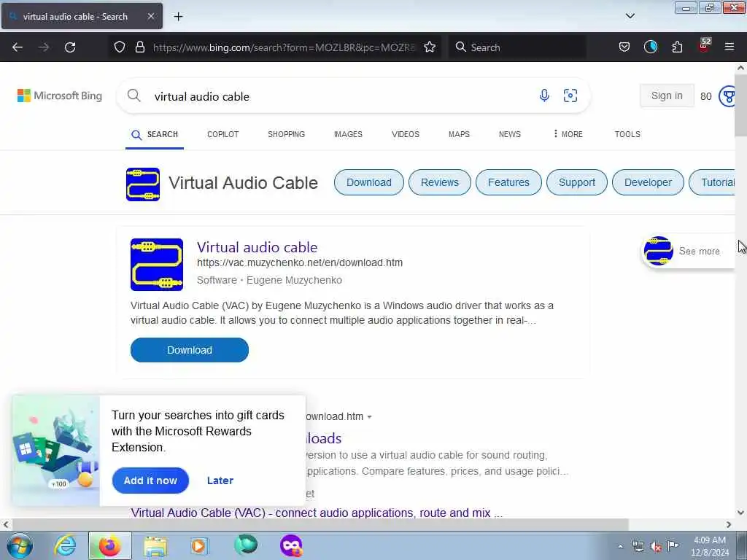Open the Virtual audio cable result title

[258, 247]
